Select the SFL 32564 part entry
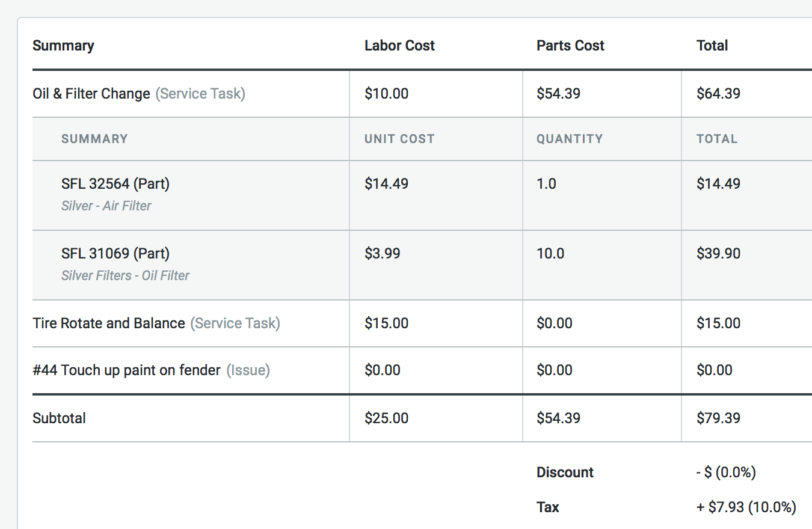Viewport: 812px width, 529px height. 115,184
